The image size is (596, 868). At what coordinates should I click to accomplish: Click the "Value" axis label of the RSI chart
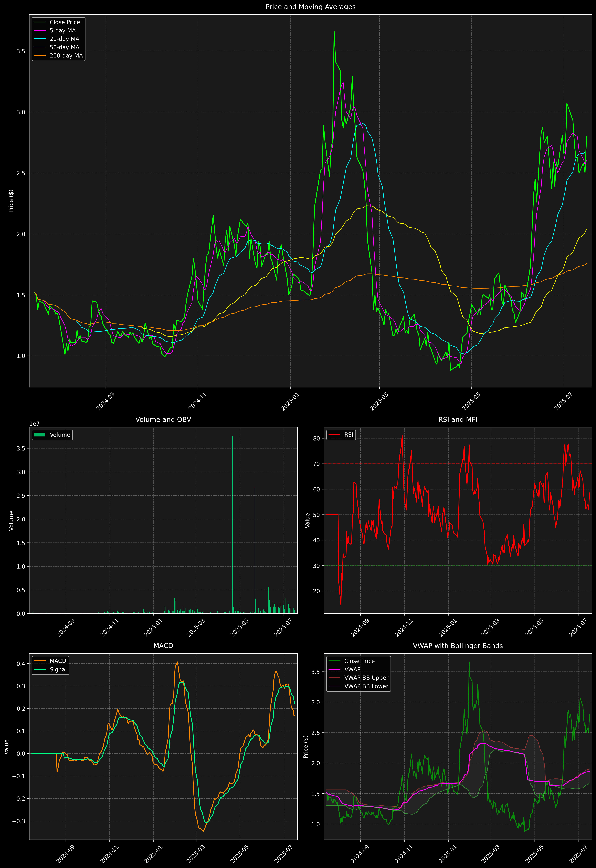pos(308,520)
